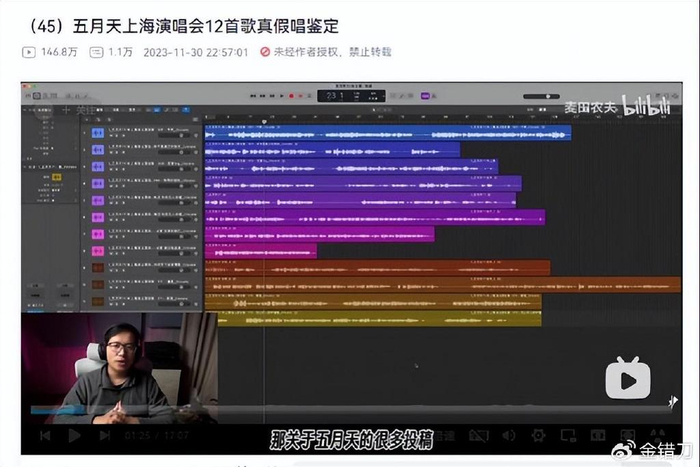Click the LCD position display showing 23 1
Screen dimensions: 700x467
(x=351, y=96)
